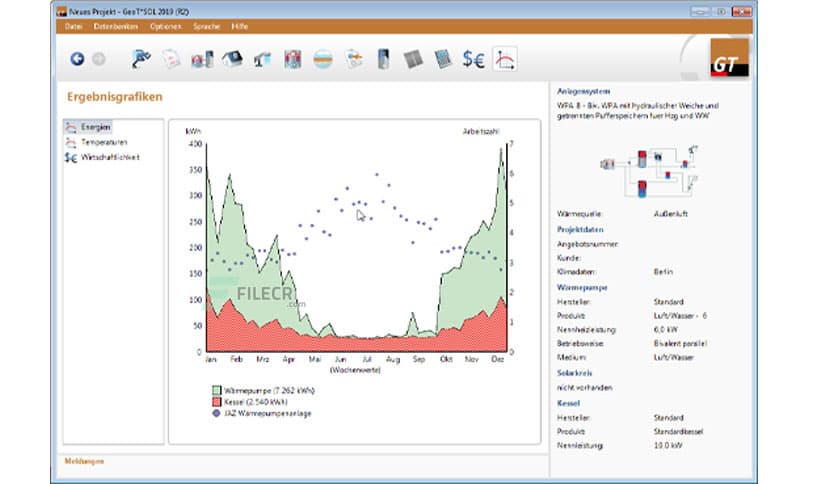Open the document with orange arrow icon
Image resolution: width=836 pixels, height=484 pixels.
[x=353, y=59]
